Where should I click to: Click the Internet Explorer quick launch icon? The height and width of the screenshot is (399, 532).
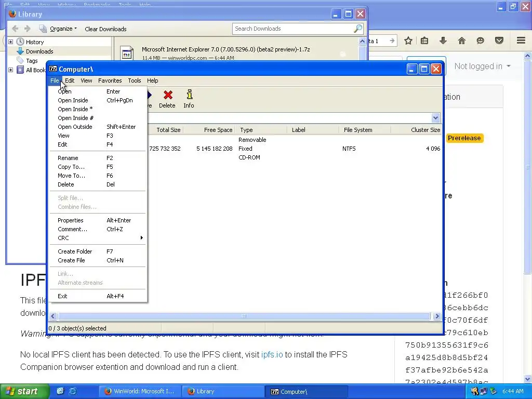(73, 391)
